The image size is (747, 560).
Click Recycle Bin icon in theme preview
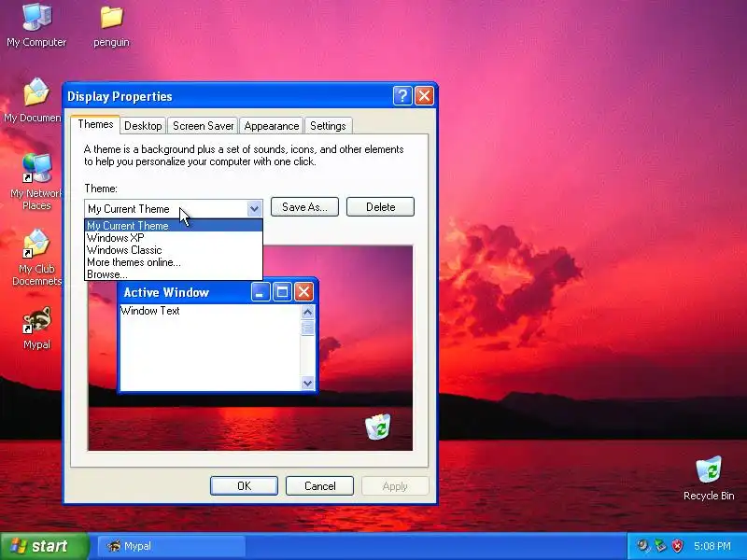[x=378, y=427]
